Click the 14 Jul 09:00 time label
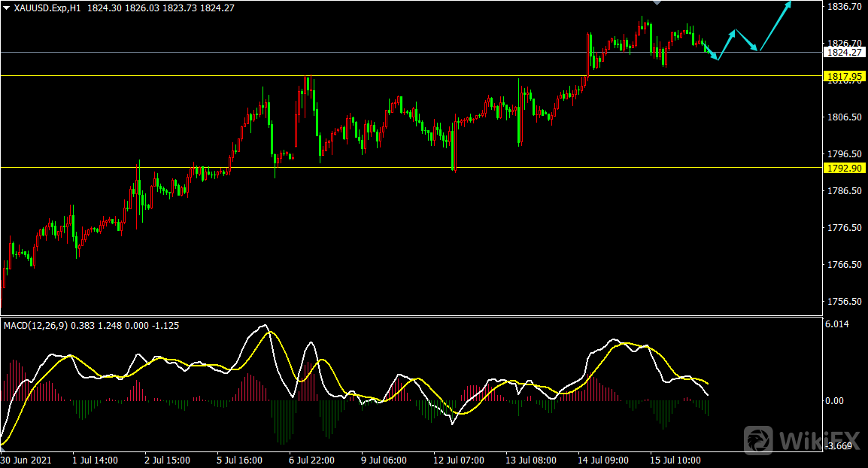Screen dimensions: 868x468 602,460
